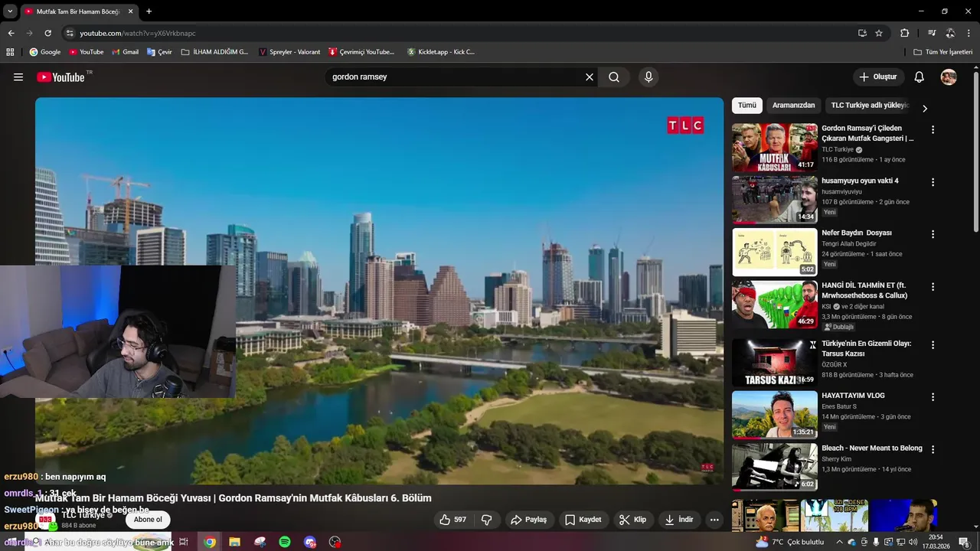Reload the page with refresh icon
Image resolution: width=980 pixels, height=551 pixels.
pos(47,33)
